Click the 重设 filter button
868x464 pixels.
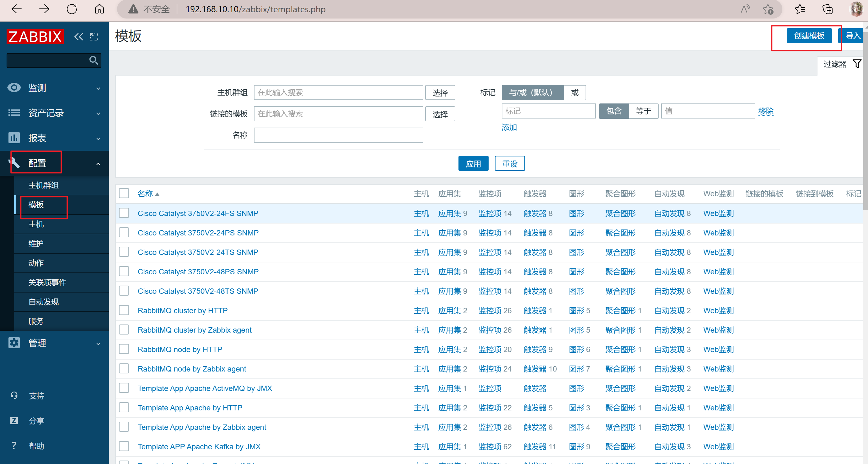point(510,163)
